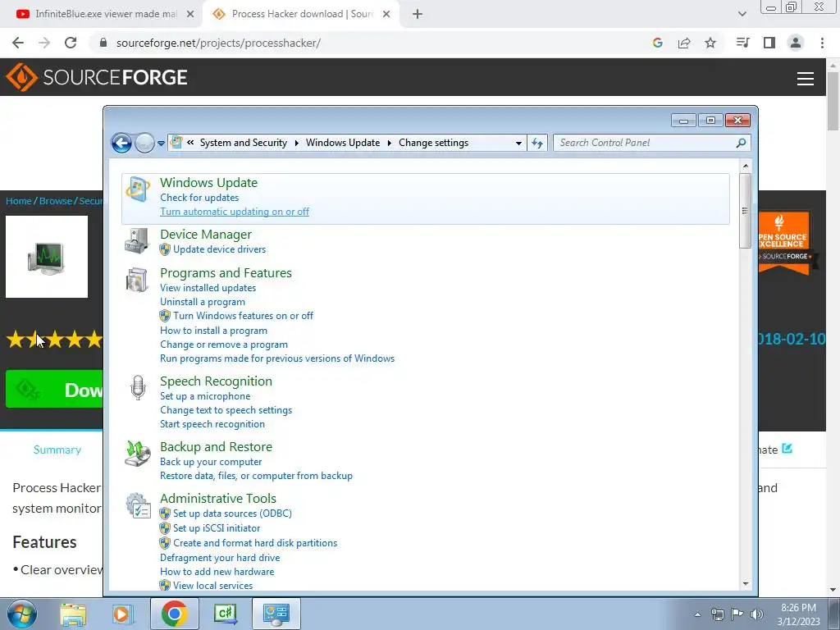Click the Administrative Tools gear icon

pyautogui.click(x=138, y=505)
